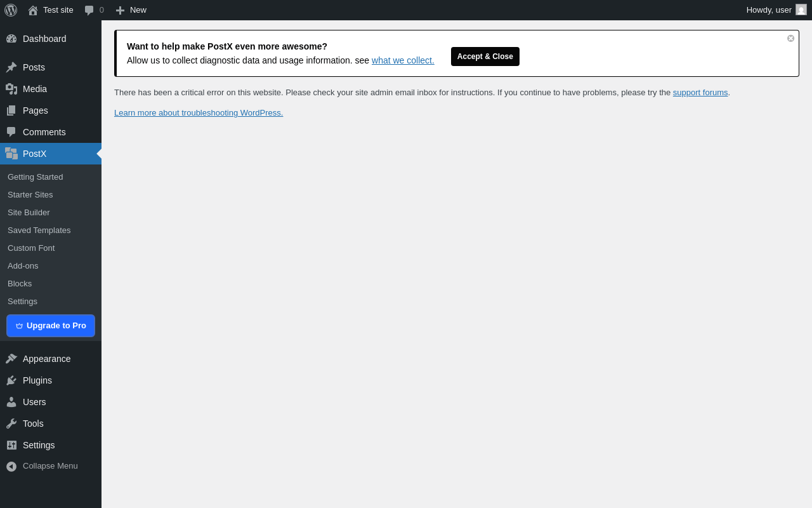812x508 pixels.
Task: Collapse the sidebar with the arrow icon
Action: (x=11, y=466)
